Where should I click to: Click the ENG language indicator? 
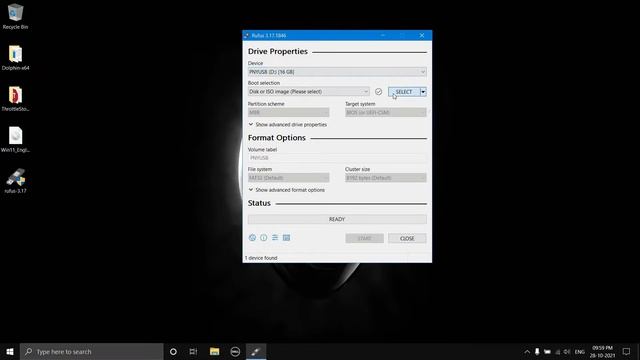[580, 352]
